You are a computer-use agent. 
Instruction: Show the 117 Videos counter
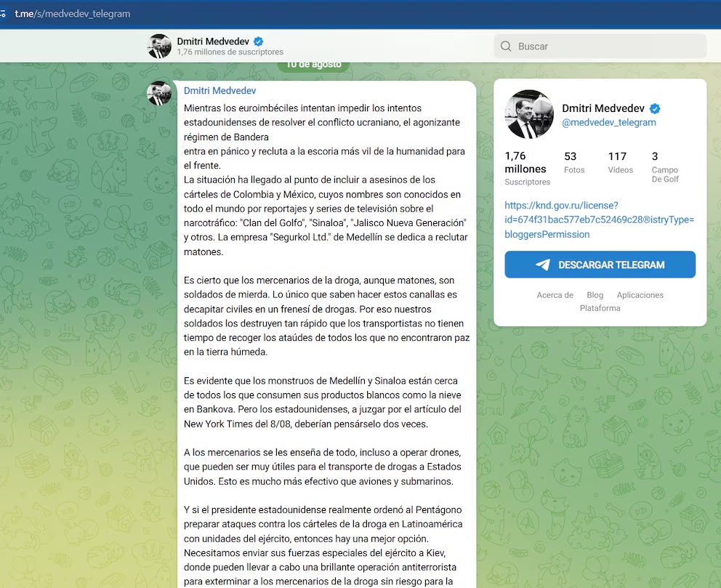[x=620, y=163]
